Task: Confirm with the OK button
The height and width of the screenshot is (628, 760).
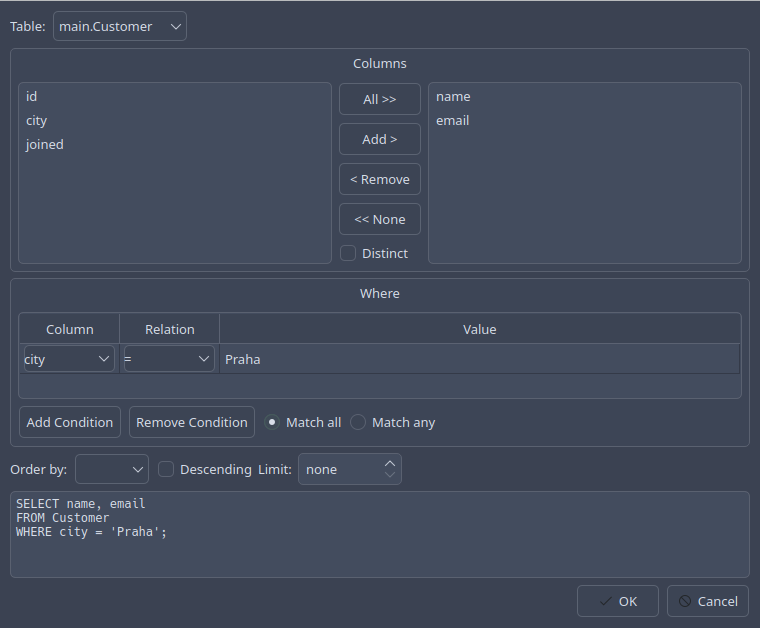Action: click(618, 601)
